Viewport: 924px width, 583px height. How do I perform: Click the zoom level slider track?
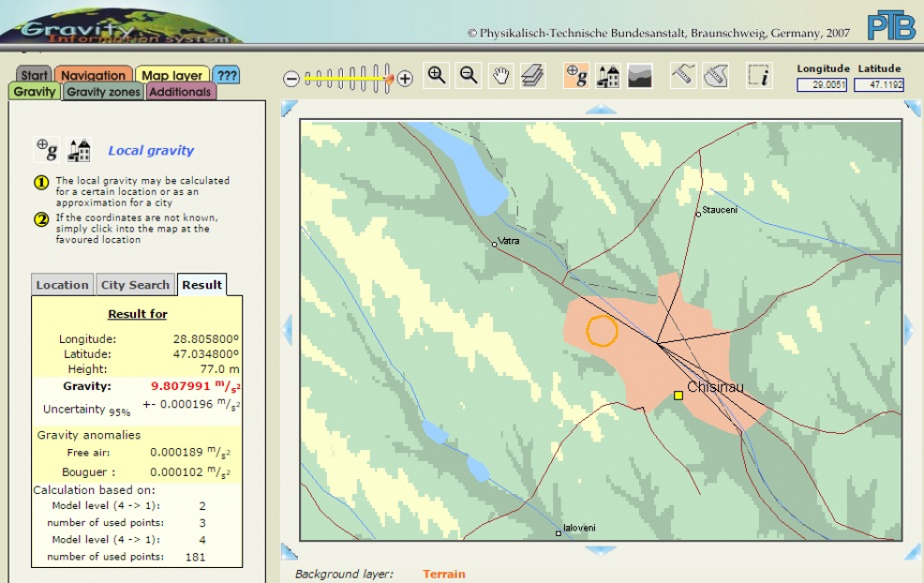(x=347, y=79)
